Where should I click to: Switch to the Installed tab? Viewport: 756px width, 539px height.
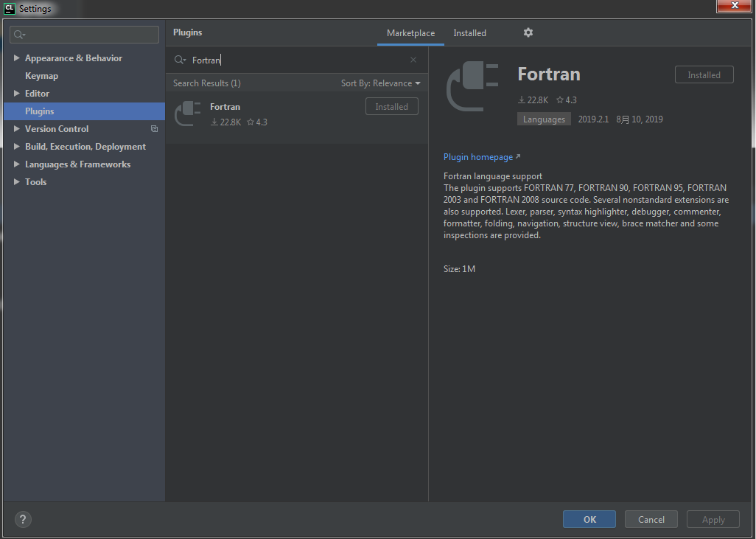click(469, 33)
